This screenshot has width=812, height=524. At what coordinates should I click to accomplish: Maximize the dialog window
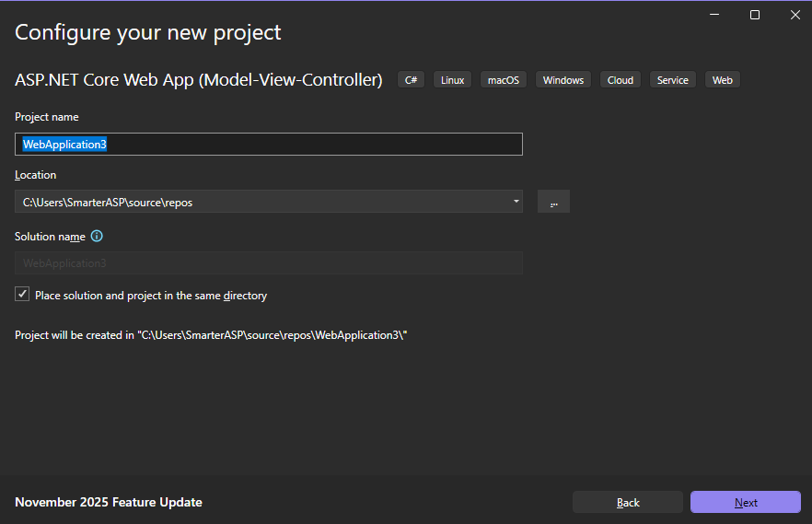755,15
